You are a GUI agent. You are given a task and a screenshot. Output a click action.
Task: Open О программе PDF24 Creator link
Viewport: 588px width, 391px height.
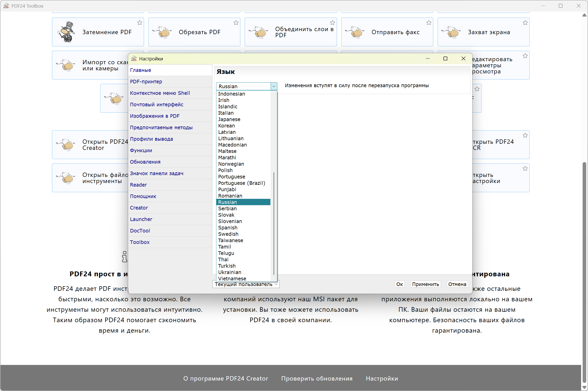pyautogui.click(x=226, y=379)
